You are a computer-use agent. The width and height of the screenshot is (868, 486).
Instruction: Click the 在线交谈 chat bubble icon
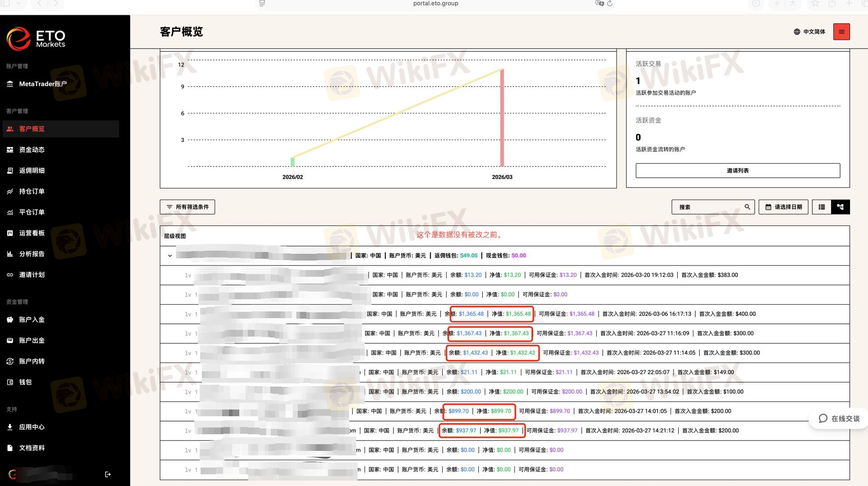pos(823,418)
